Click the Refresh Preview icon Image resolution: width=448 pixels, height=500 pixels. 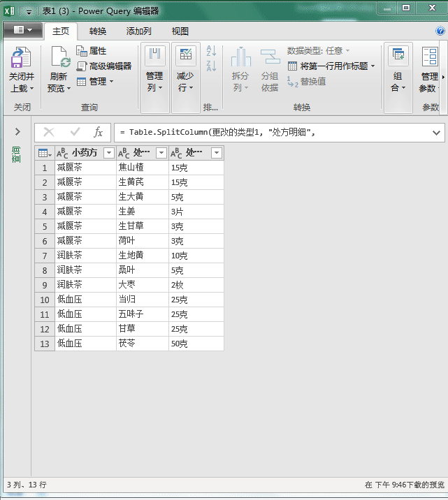tap(61, 57)
